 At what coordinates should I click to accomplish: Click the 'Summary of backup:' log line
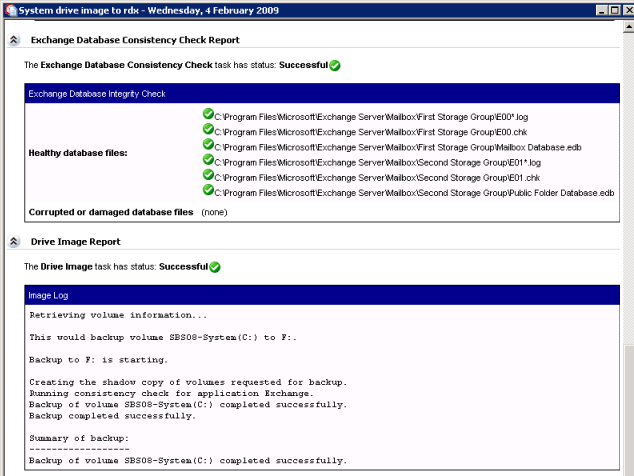tap(79, 438)
